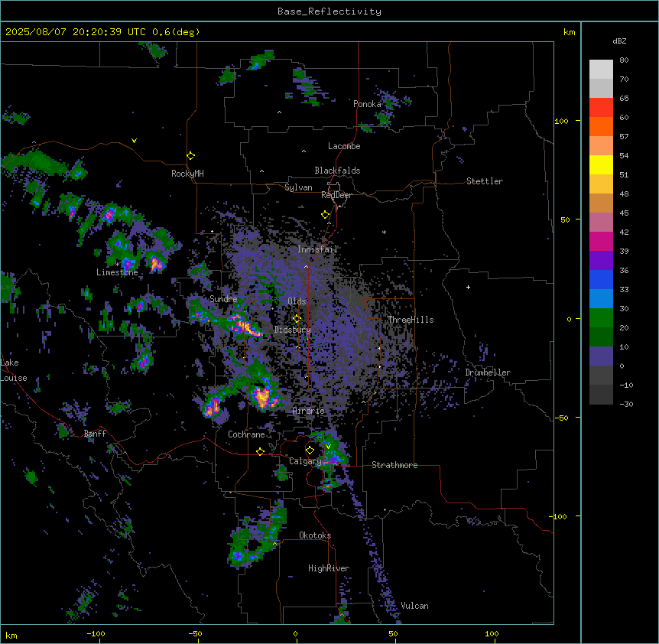This screenshot has height=644, width=659.
Task: Click the Innisfail town label
Action: [317, 249]
